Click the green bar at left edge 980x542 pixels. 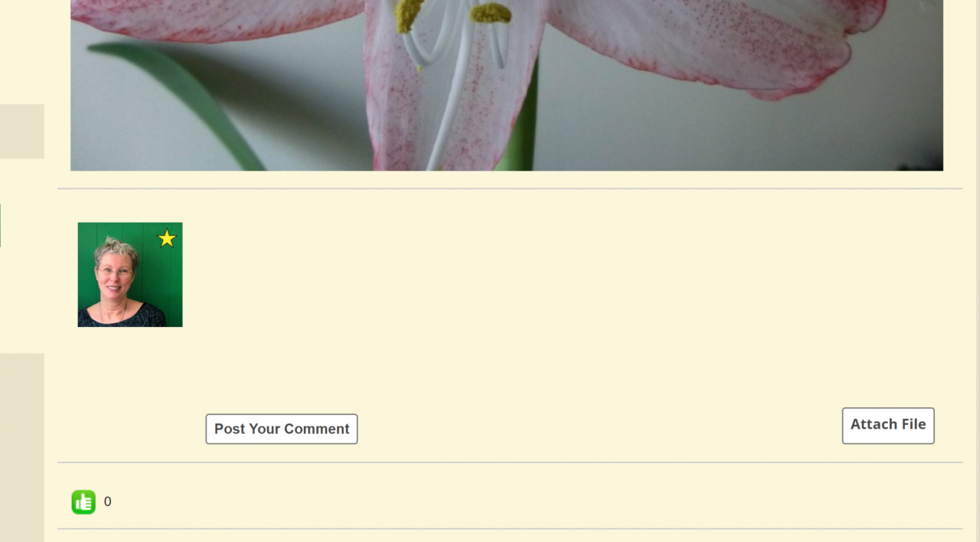coord(1,225)
